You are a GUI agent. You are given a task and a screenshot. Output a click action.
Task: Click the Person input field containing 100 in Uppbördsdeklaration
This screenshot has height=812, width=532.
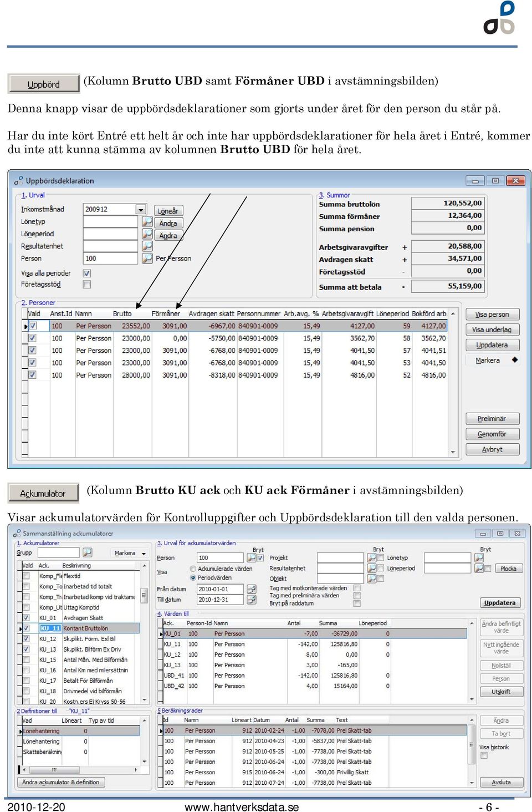(110, 258)
